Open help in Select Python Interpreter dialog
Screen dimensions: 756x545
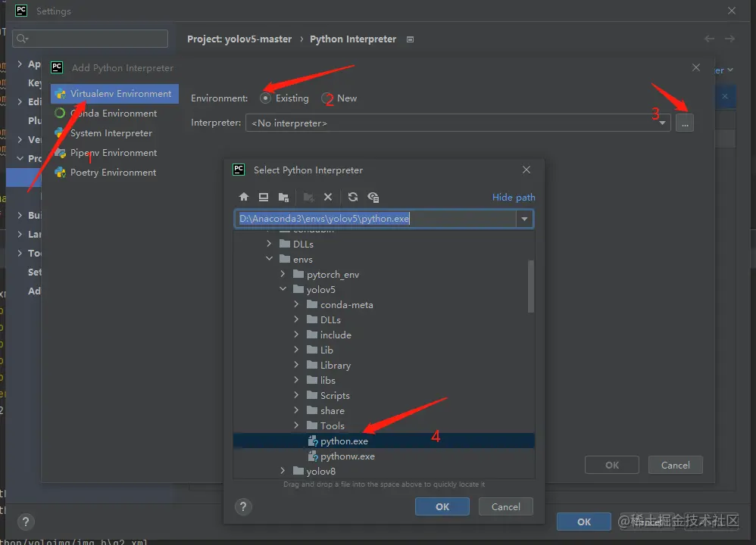click(x=243, y=506)
